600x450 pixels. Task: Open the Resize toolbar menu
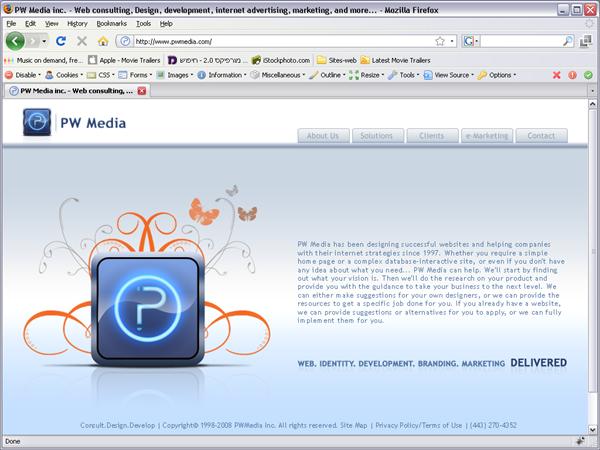(x=366, y=75)
